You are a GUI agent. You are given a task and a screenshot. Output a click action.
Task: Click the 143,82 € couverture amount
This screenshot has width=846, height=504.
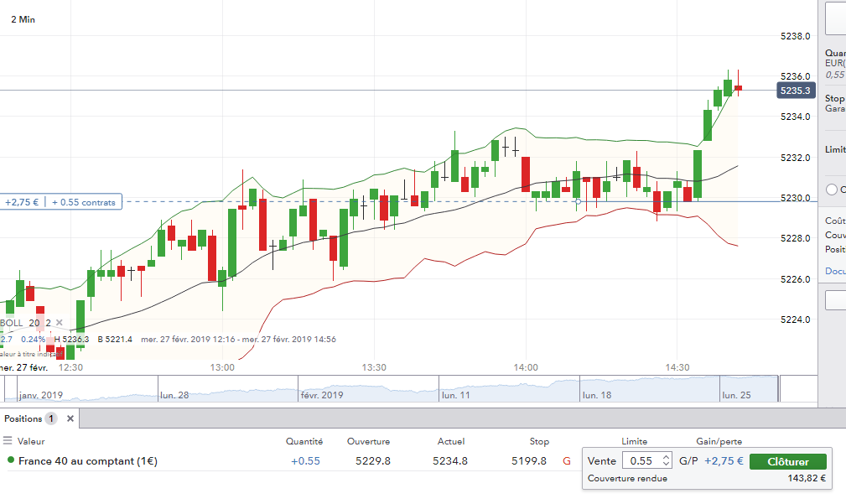(x=807, y=478)
